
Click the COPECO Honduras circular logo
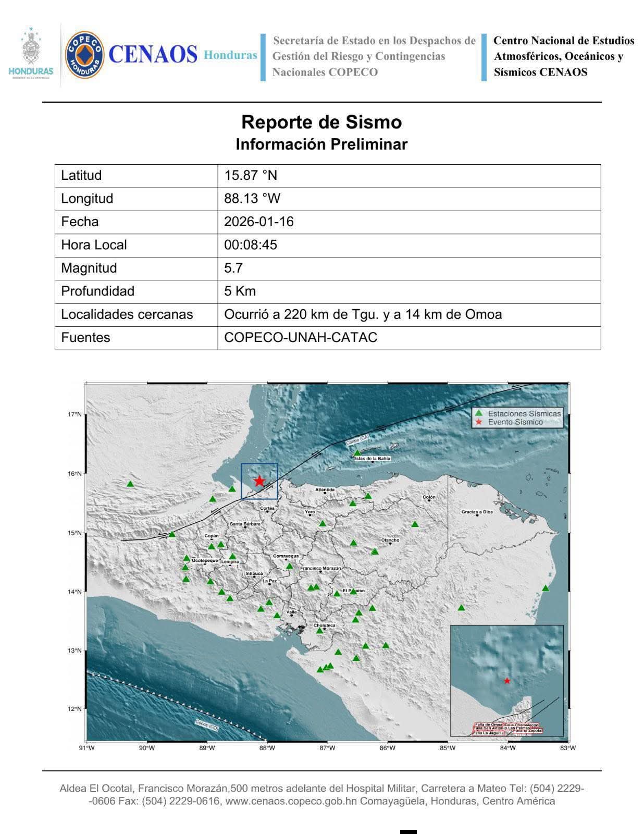[84, 55]
